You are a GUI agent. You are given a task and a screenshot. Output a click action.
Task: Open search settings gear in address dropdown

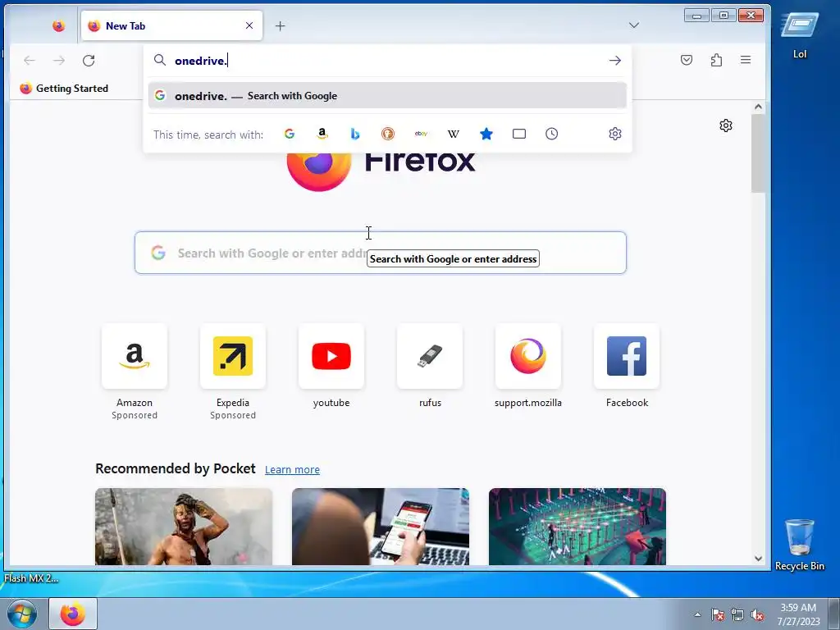point(615,134)
